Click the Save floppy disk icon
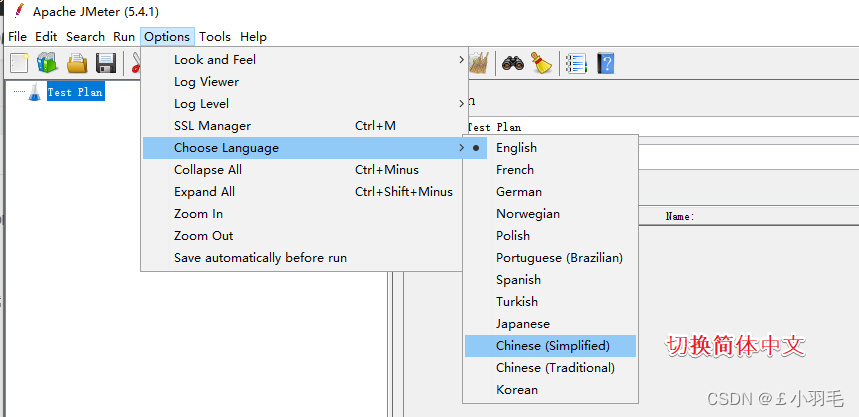 [x=106, y=64]
